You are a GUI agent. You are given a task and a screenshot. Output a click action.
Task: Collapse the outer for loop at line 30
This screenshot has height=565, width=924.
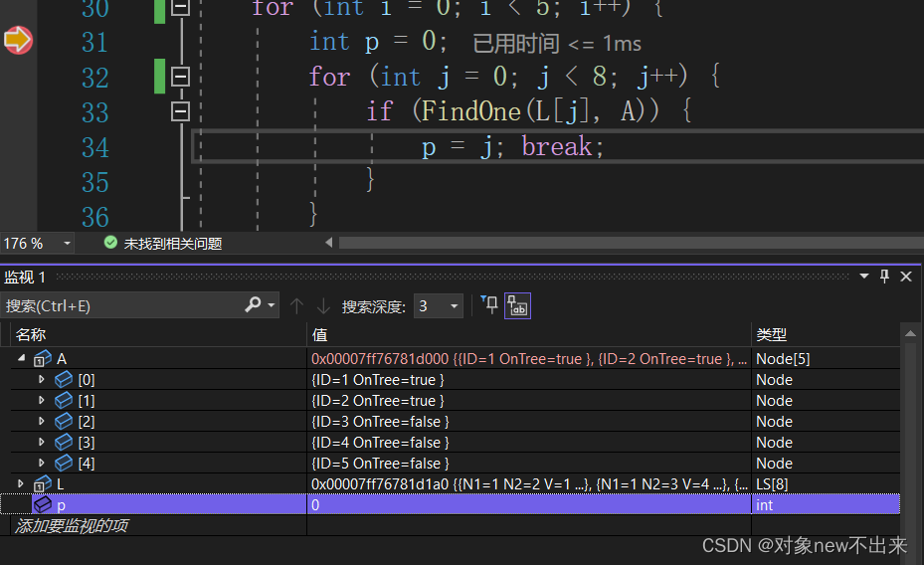(180, 7)
